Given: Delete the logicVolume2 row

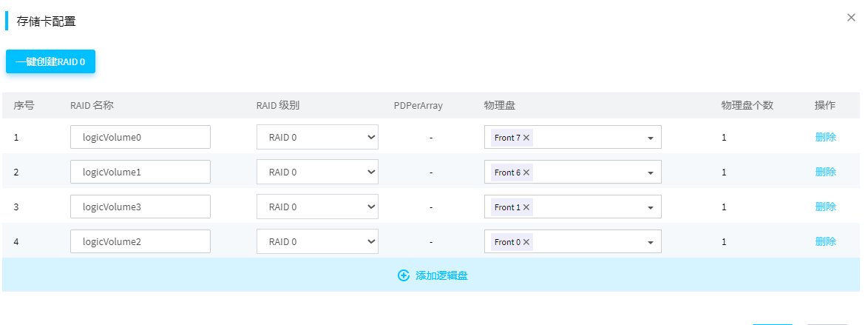Looking at the screenshot, I should pos(825,242).
